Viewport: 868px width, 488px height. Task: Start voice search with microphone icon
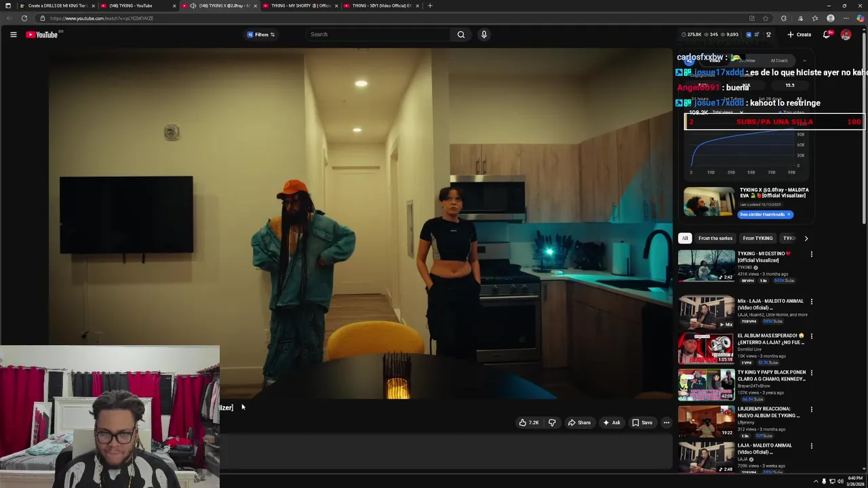tap(484, 35)
